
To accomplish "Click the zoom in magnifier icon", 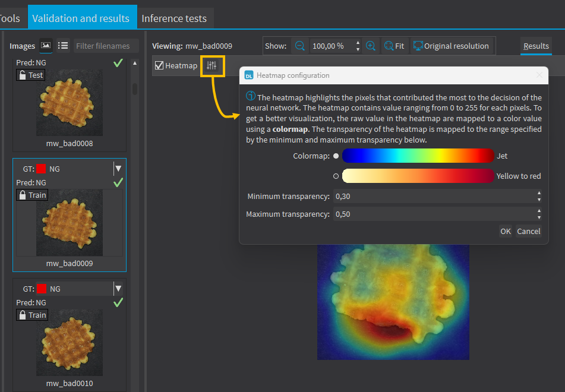I will click(371, 46).
